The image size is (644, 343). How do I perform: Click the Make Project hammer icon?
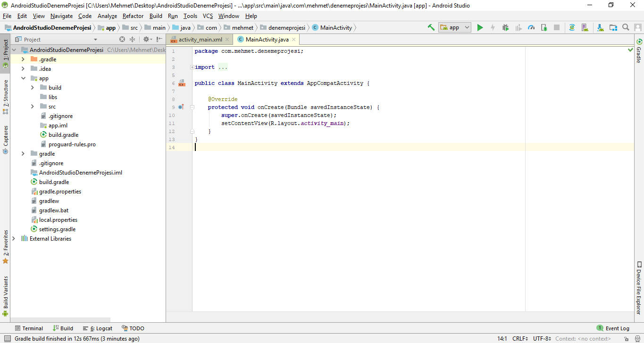431,28
